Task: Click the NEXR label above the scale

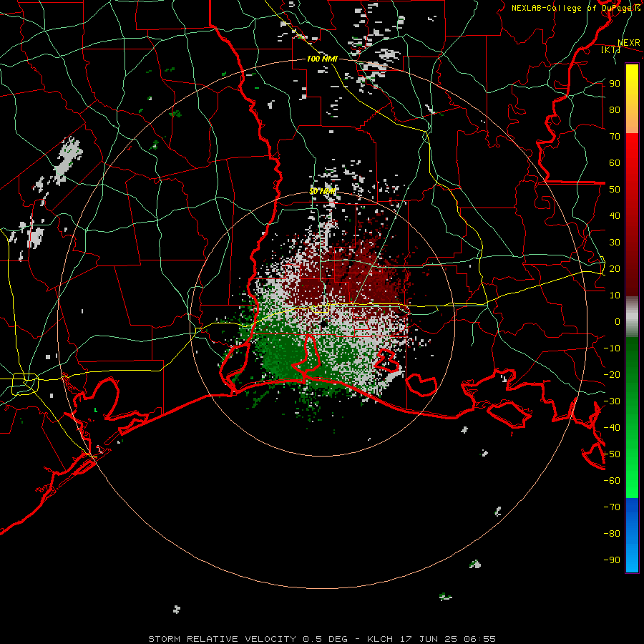Action: tap(628, 43)
